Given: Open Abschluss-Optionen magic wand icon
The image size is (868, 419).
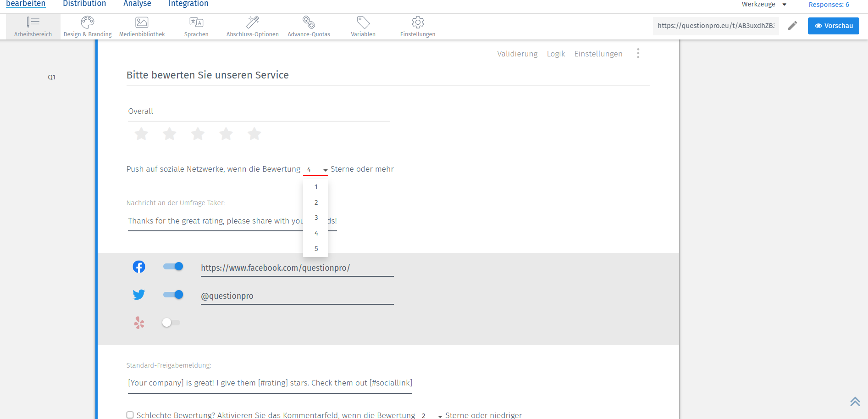Looking at the screenshot, I should coord(253,22).
